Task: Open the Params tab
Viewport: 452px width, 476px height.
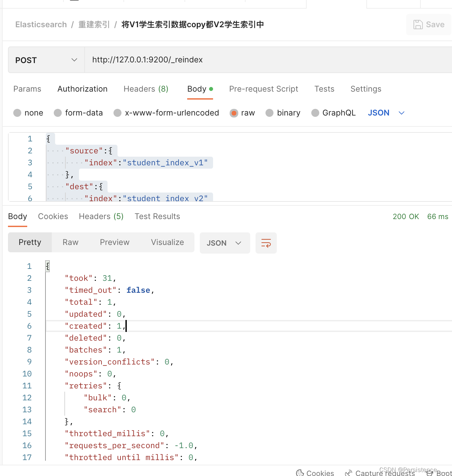Action: coord(27,89)
